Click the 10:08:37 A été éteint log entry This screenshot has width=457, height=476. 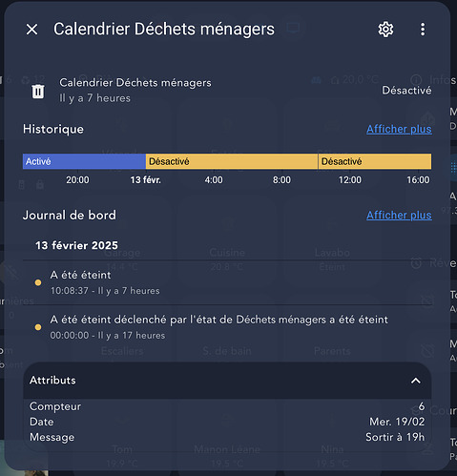pyautogui.click(x=227, y=282)
